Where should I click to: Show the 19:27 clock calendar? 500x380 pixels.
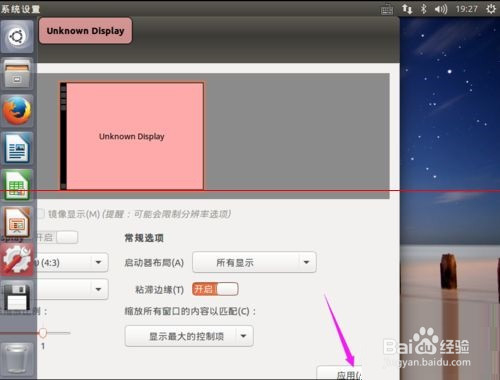click(x=467, y=9)
